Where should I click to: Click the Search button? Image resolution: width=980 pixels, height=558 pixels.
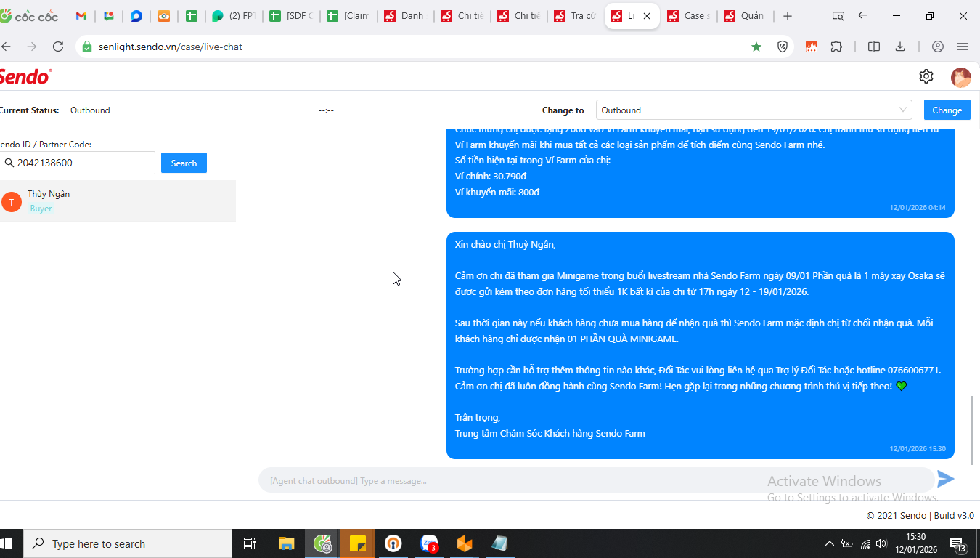(x=184, y=163)
